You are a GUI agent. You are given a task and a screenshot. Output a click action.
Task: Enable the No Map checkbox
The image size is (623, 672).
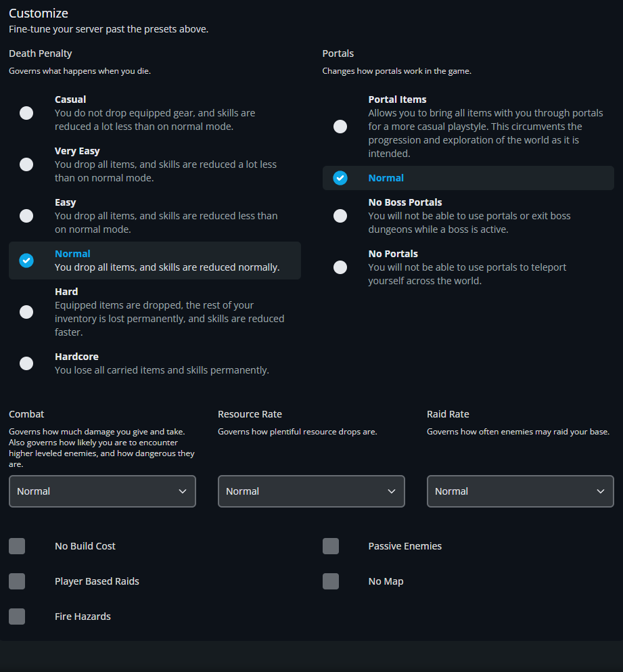click(331, 581)
